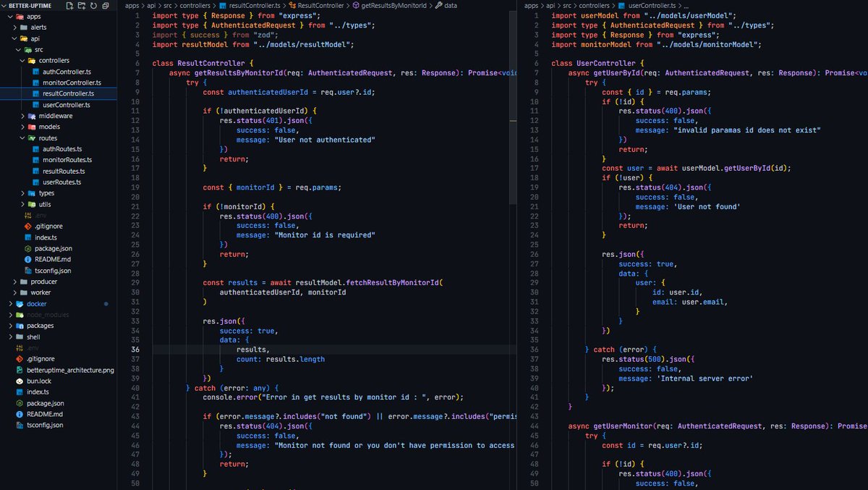Click the docker folder whale icon
The image size is (868, 490).
pos(20,304)
